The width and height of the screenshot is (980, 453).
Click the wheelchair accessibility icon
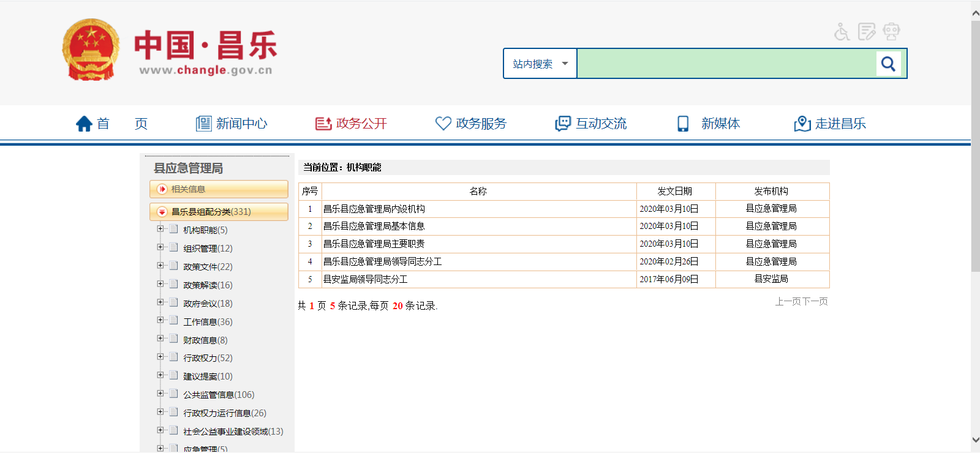click(842, 31)
